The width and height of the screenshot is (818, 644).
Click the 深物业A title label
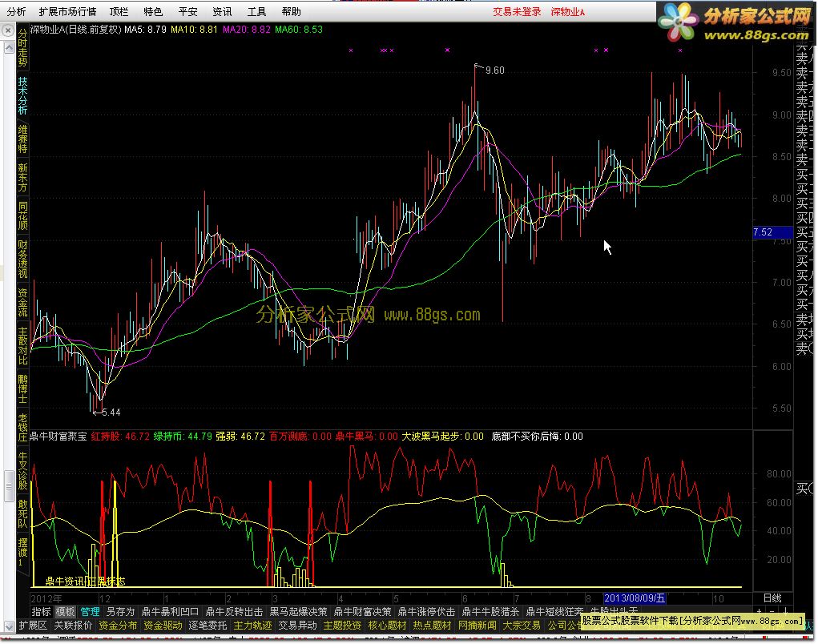tap(568, 11)
